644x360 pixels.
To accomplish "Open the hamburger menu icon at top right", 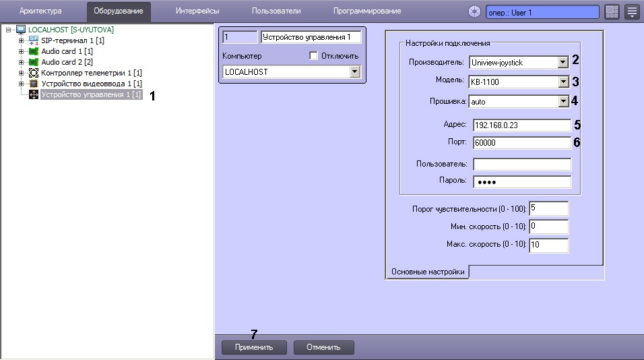I will [x=632, y=11].
